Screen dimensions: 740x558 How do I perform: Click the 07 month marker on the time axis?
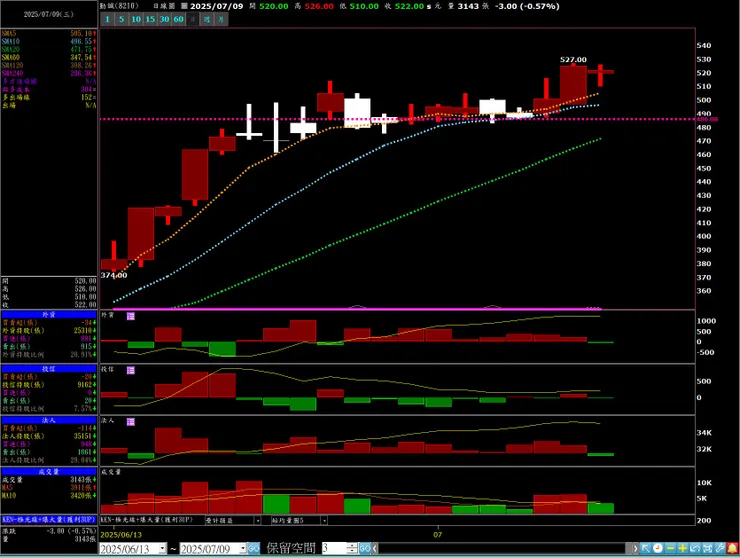[438, 535]
